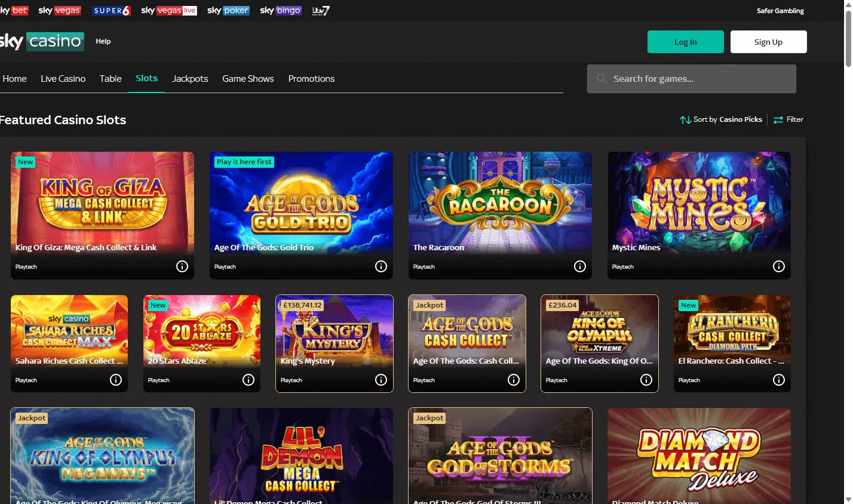Open Mystic Mines game thumbnail
The image size is (853, 504).
click(x=699, y=202)
